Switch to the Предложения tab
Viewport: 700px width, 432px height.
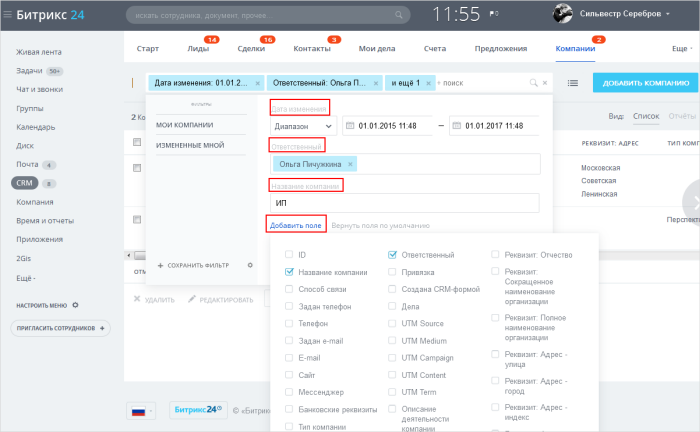point(500,49)
